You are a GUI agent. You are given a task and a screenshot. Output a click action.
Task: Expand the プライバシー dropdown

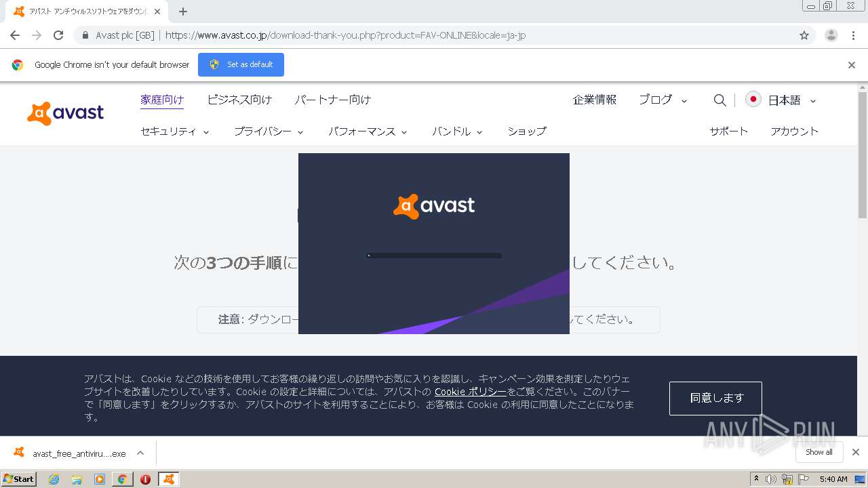click(x=269, y=131)
